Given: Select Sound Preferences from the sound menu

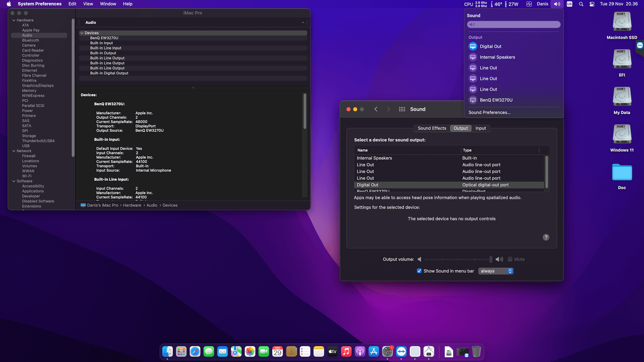Looking at the screenshot, I should point(489,112).
